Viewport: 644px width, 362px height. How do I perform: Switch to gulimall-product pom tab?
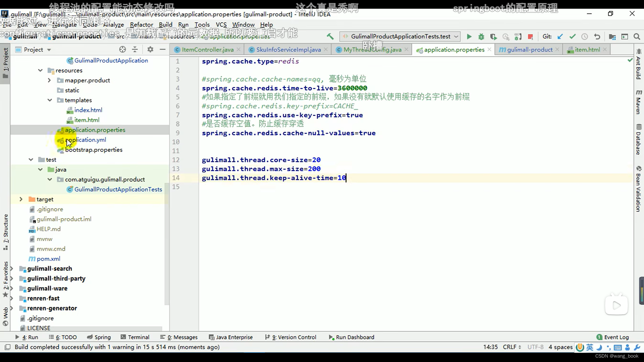(x=530, y=50)
